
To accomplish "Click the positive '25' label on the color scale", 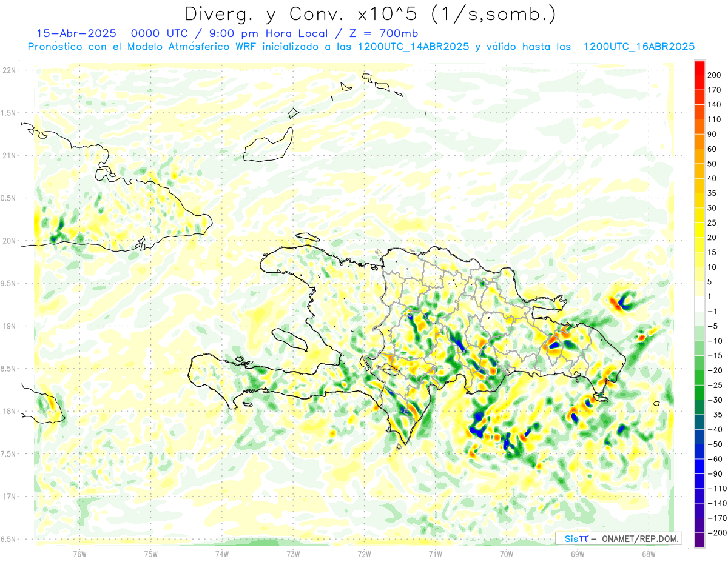I will (x=712, y=222).
